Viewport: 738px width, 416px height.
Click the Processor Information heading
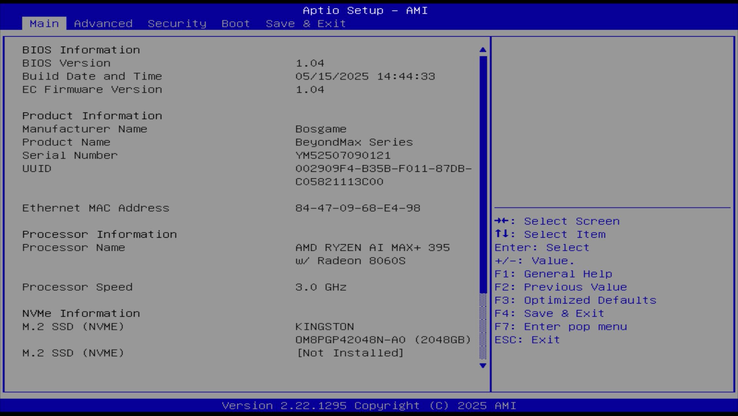pyautogui.click(x=99, y=234)
